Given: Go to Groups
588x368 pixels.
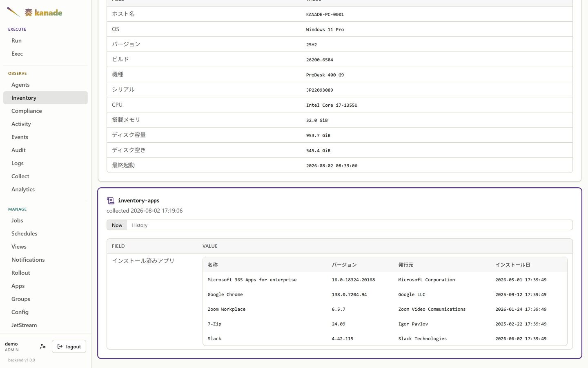Looking at the screenshot, I should tap(45, 299).
